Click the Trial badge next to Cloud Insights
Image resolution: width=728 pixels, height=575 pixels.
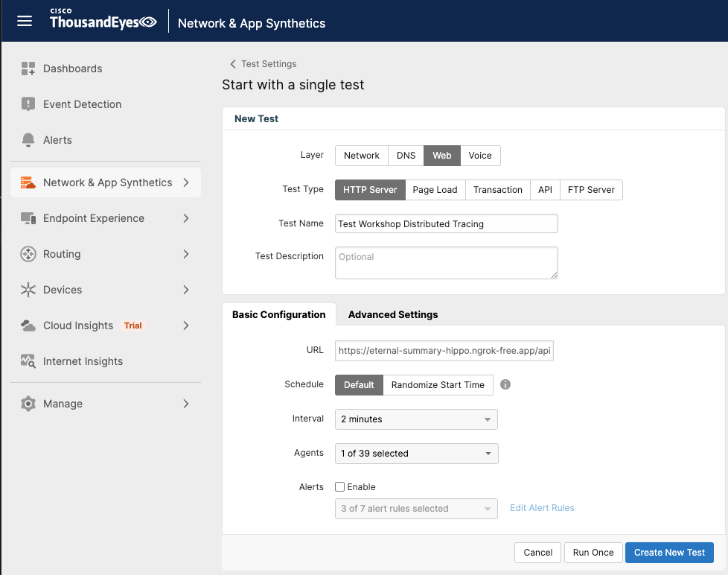point(132,325)
